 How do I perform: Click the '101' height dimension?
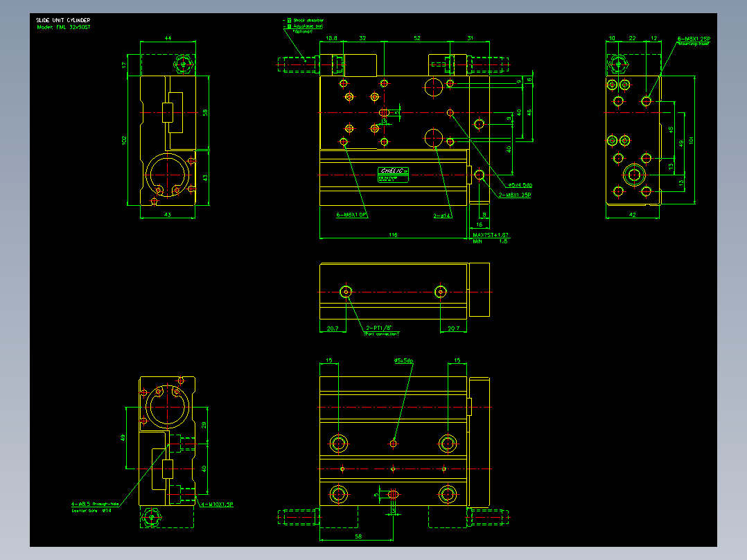(691, 141)
